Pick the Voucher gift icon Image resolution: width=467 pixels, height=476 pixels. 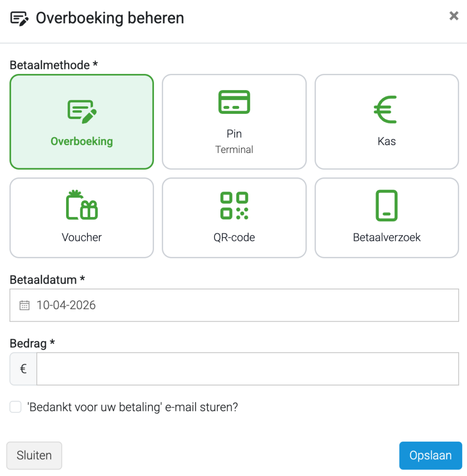82,205
